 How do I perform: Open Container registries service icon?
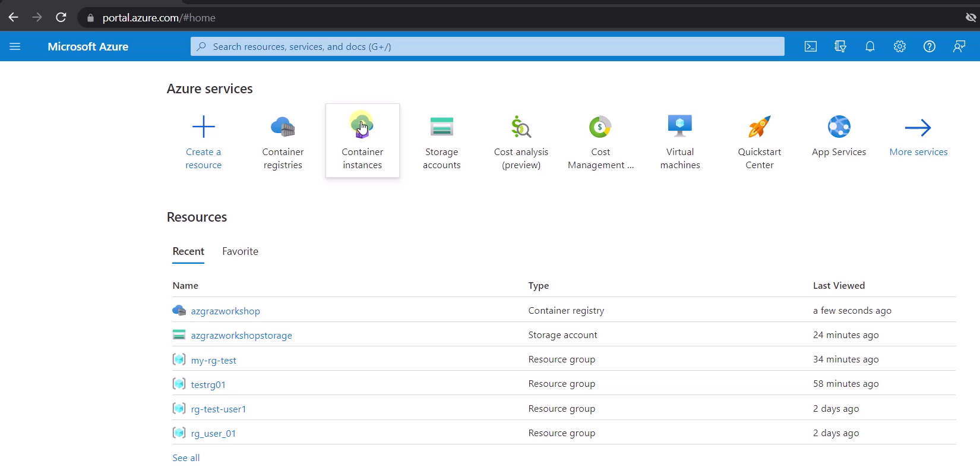[283, 127]
